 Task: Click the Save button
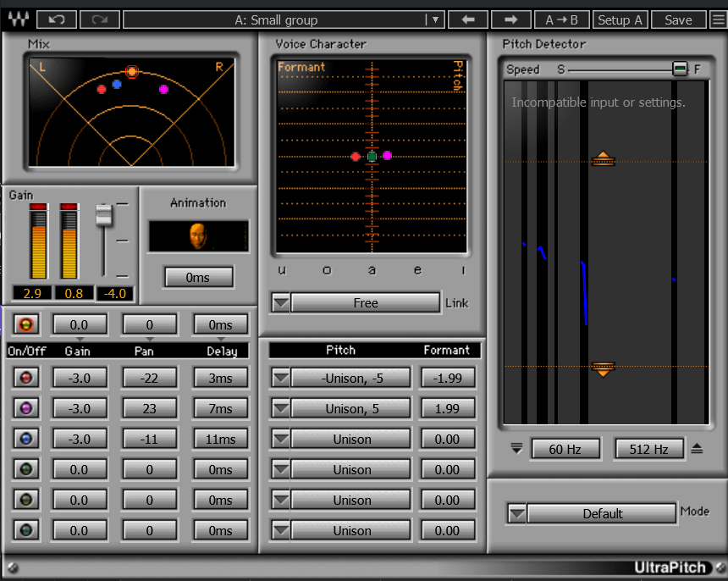[678, 20]
